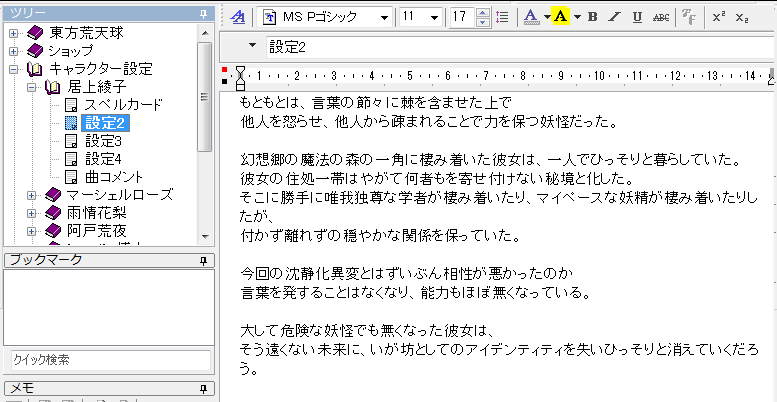Click text line もともとは、言葉の節々に
Image resolution: width=777 pixels, height=402 pixels.
[375, 103]
